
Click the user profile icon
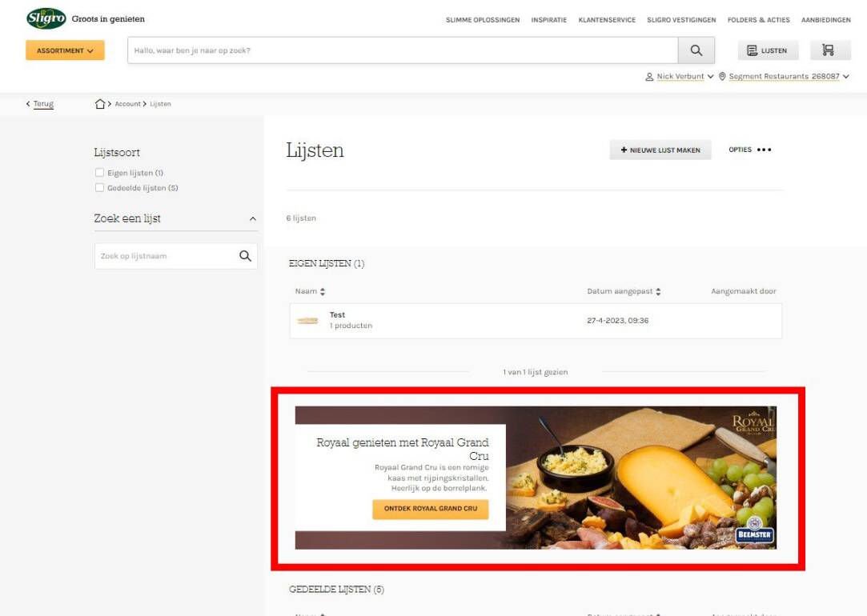pos(649,77)
